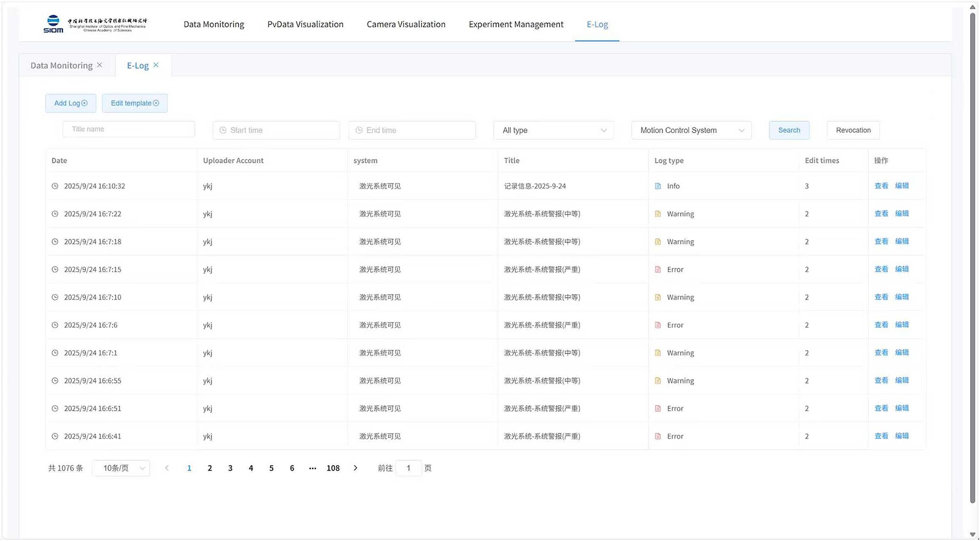Click Error icon in 16:7:6 row

(658, 325)
